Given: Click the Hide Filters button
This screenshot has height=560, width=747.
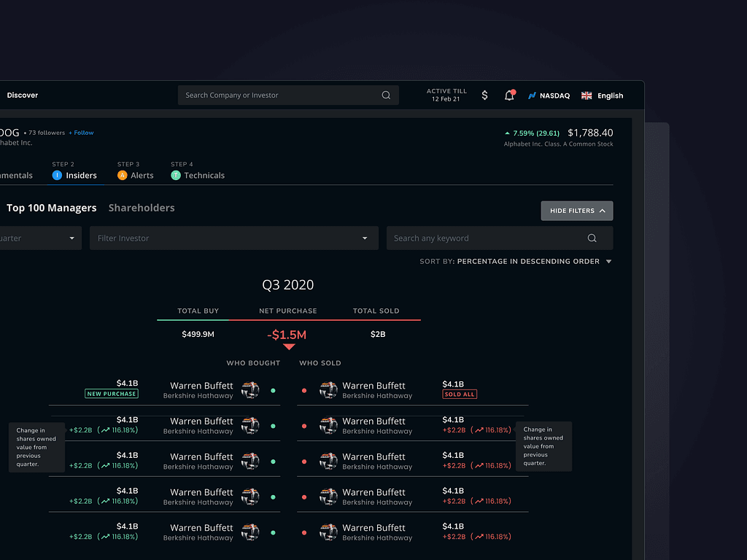Looking at the screenshot, I should [x=576, y=211].
